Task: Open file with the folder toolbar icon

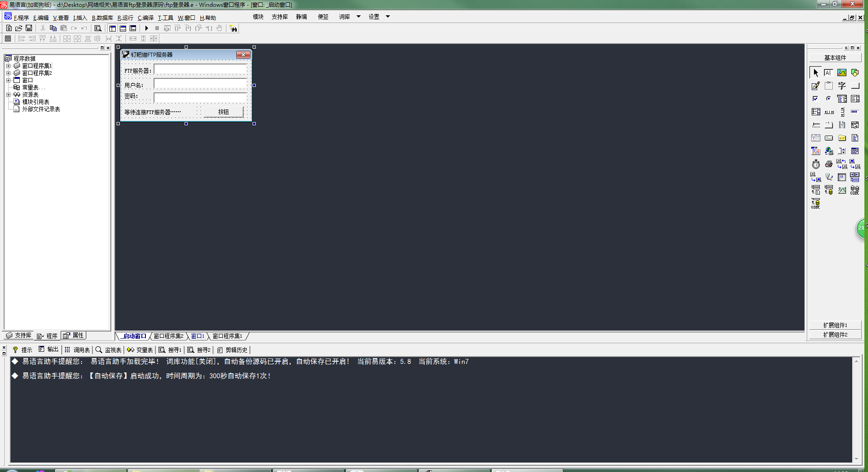Action: point(18,28)
